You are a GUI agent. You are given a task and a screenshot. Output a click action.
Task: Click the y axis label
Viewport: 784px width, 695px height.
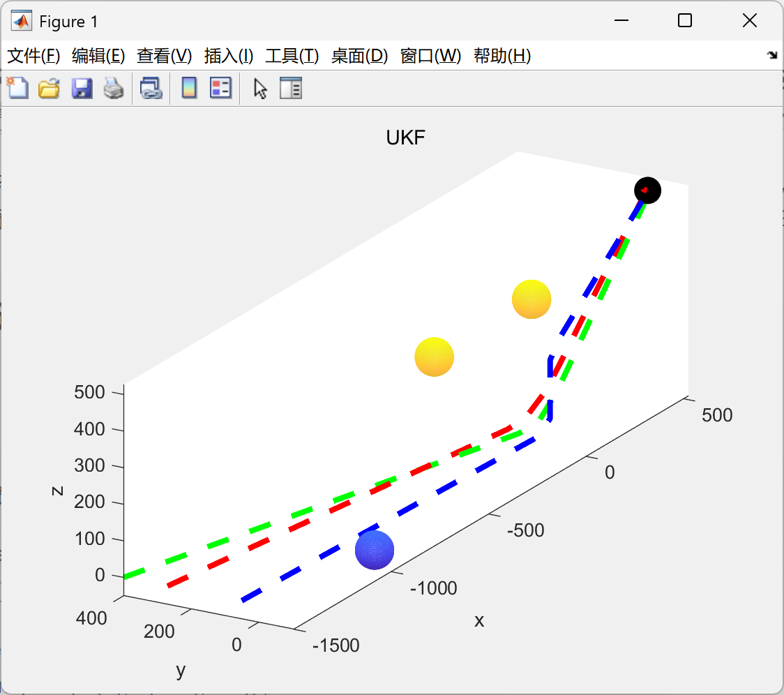[x=181, y=671]
